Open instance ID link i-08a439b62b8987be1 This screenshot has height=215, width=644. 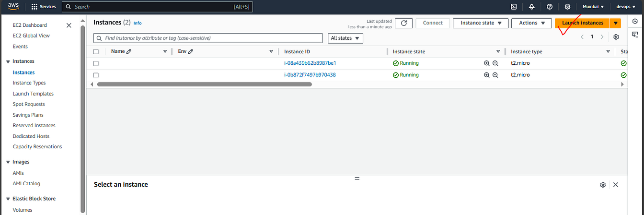[310, 63]
